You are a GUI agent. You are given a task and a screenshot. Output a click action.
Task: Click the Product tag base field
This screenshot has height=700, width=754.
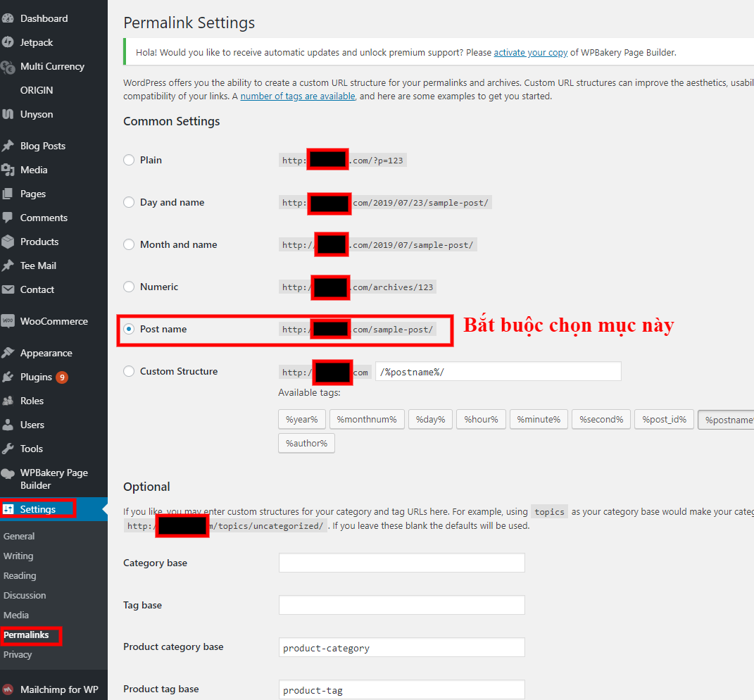[x=401, y=690]
